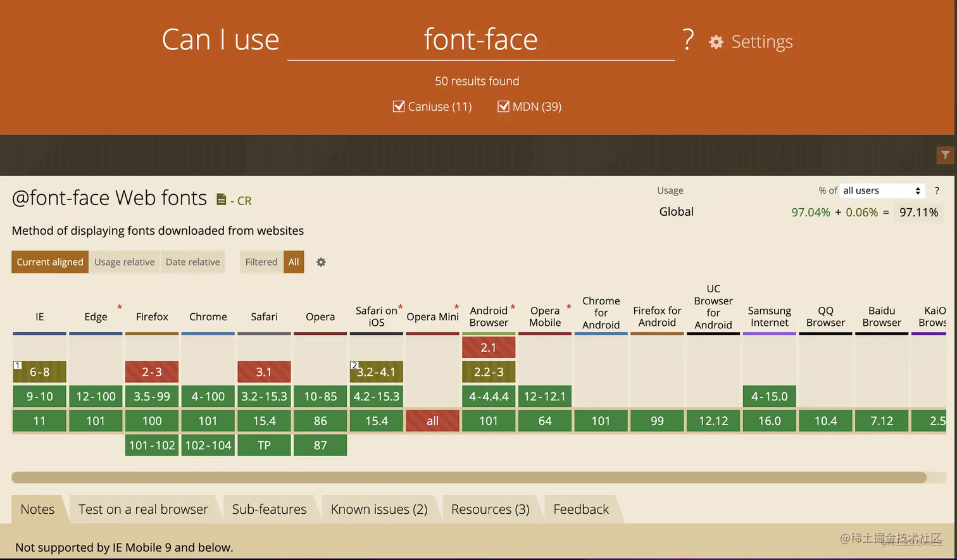957x560 pixels.
Task: Select the Filtered browsers option
Action: (261, 262)
